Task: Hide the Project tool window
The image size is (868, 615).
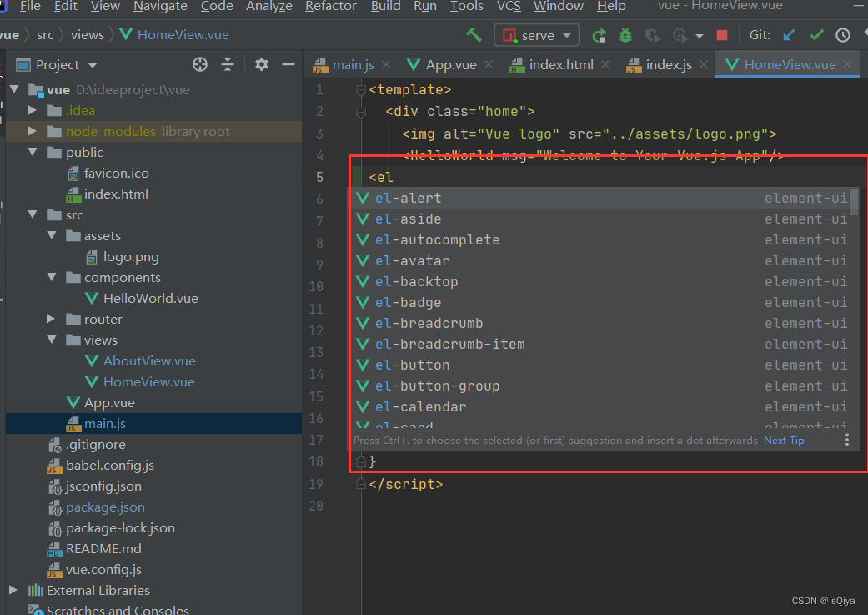Action: click(288, 64)
